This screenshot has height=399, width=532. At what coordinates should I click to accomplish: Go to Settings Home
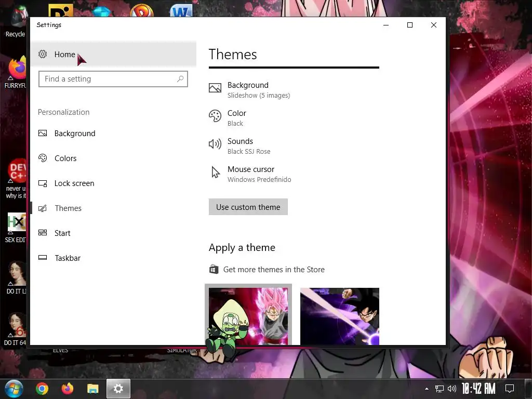coord(113,54)
